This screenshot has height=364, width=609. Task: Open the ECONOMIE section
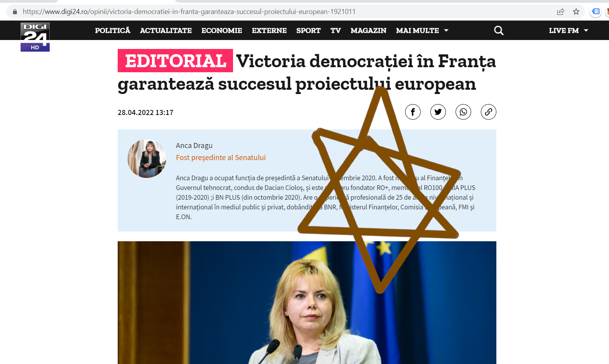(222, 30)
